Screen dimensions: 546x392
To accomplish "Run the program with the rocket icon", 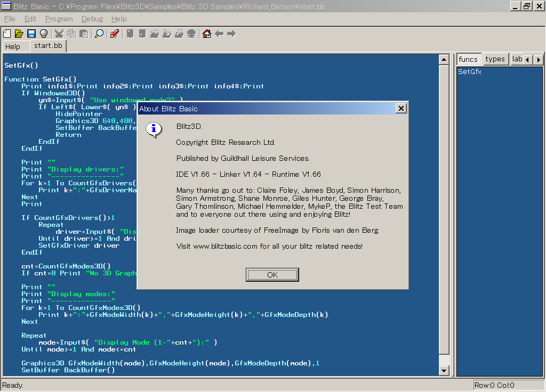I will tap(115, 34).
